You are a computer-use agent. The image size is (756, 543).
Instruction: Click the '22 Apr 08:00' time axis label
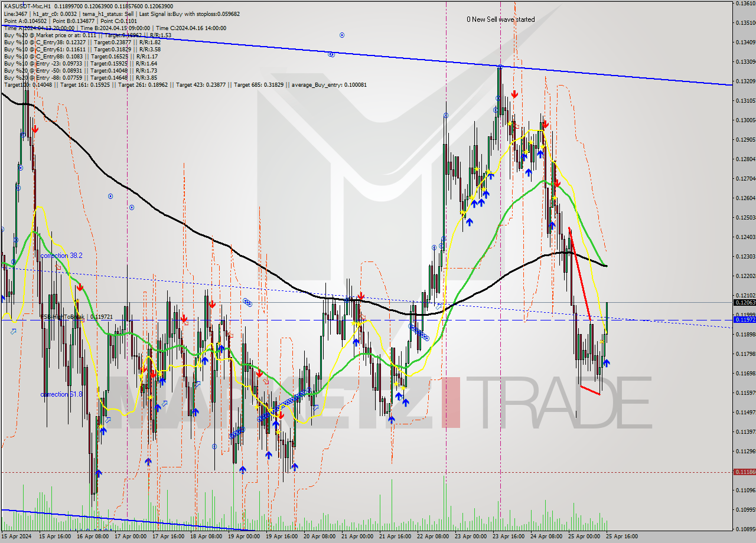pyautogui.click(x=432, y=537)
